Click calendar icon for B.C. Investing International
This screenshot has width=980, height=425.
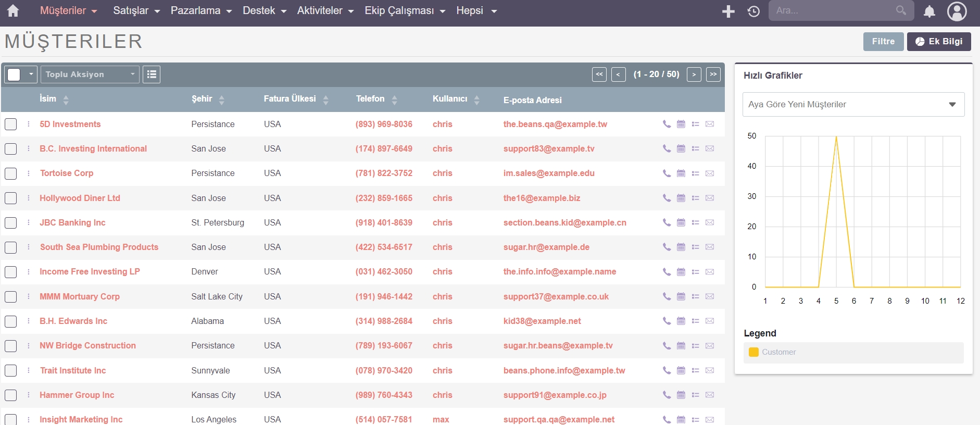[681, 148]
